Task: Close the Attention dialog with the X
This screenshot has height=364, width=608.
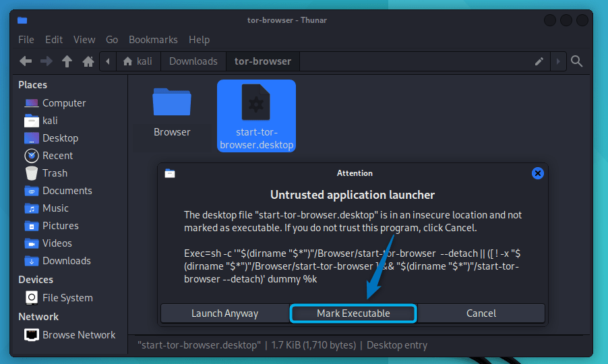Action: tap(537, 173)
